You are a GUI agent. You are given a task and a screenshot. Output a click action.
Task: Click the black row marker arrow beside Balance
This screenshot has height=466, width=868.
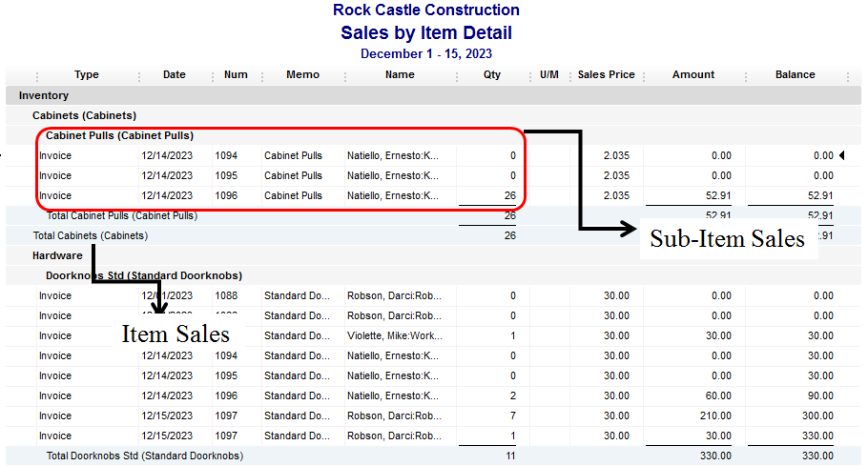click(841, 155)
